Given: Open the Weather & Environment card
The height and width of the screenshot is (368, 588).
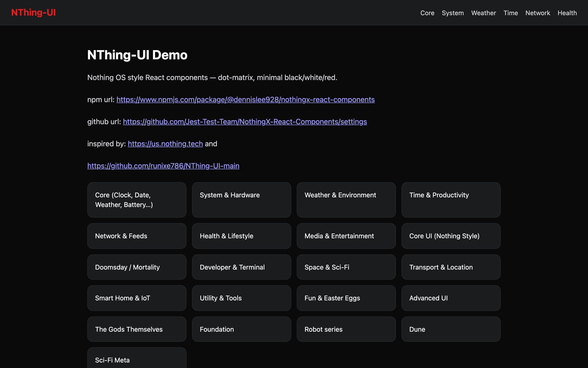Looking at the screenshot, I should click(x=346, y=200).
